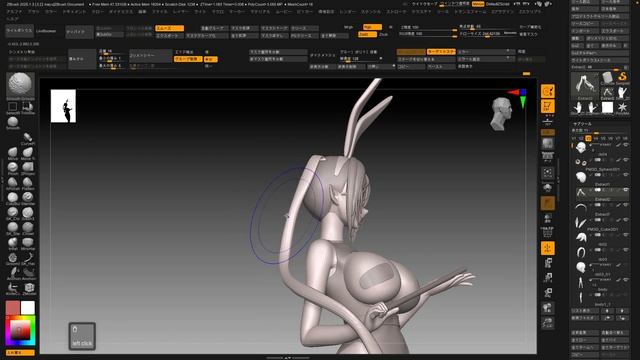Select the ClayBuildup brush icon
This screenshot has width=640, height=360.
(13, 197)
